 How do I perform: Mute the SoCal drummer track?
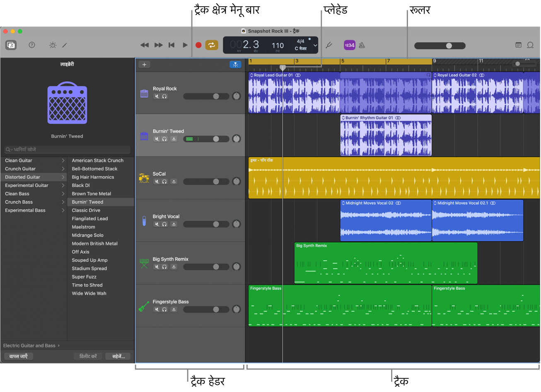pyautogui.click(x=157, y=182)
